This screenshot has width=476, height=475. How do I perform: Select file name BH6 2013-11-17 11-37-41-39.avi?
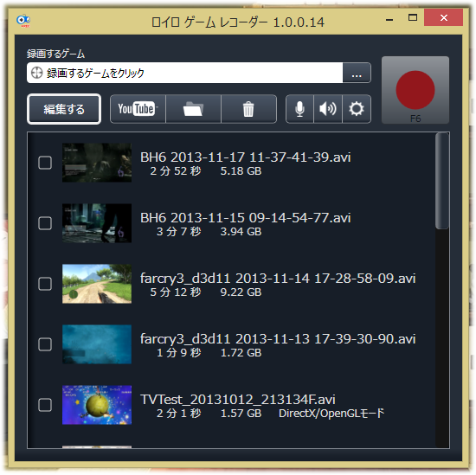[245, 157]
